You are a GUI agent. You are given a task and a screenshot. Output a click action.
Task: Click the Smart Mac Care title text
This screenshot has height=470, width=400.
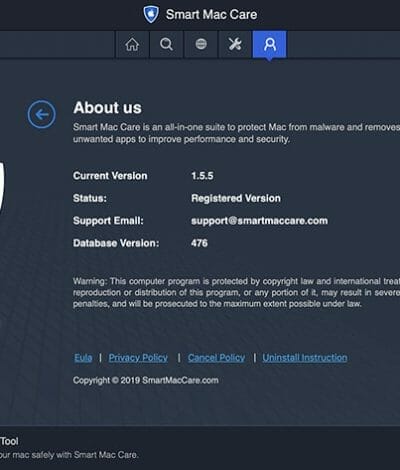pyautogui.click(x=211, y=14)
